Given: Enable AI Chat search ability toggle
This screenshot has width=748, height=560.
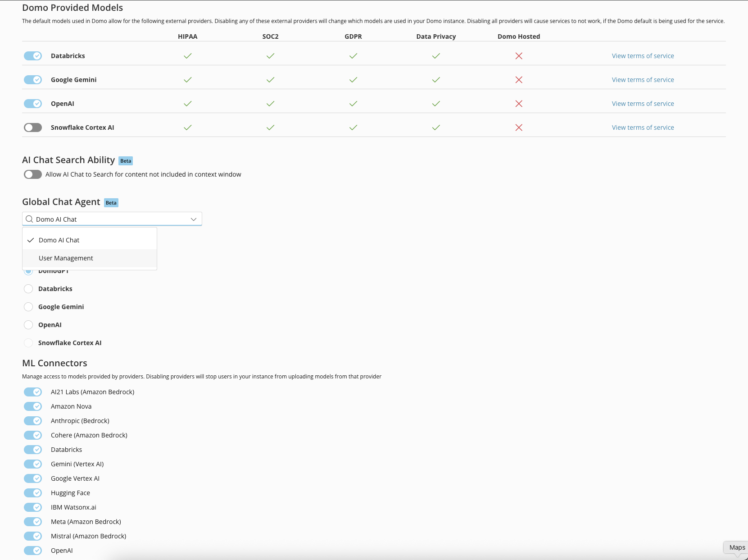Looking at the screenshot, I should tap(33, 174).
